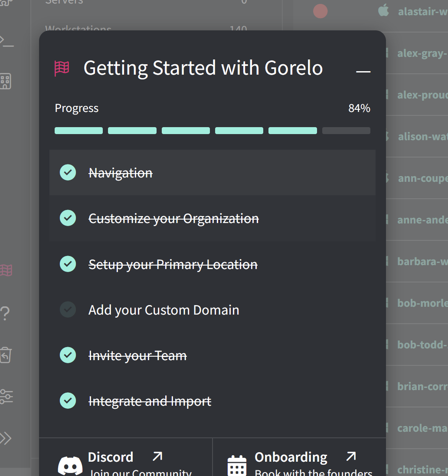The image size is (448, 476).
Task: Click the arrow icon beside Onboarding
Action: (x=351, y=456)
